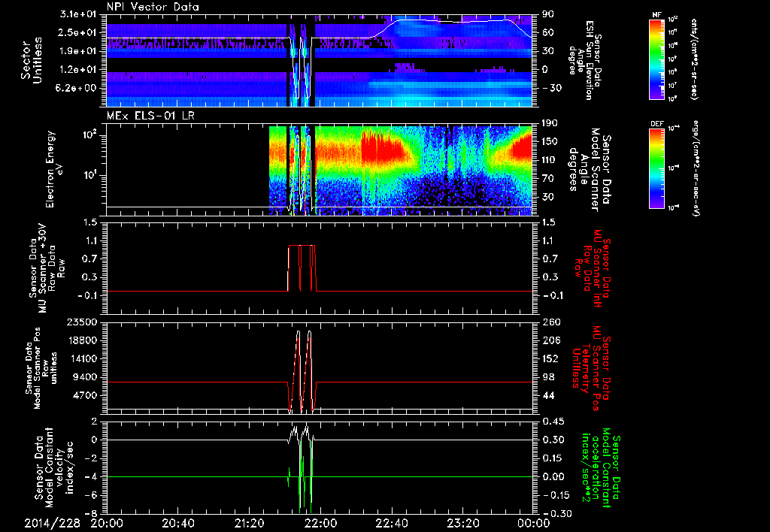Click the 10² electron energy tick
The width and height of the screenshot is (770, 532).
click(x=89, y=135)
